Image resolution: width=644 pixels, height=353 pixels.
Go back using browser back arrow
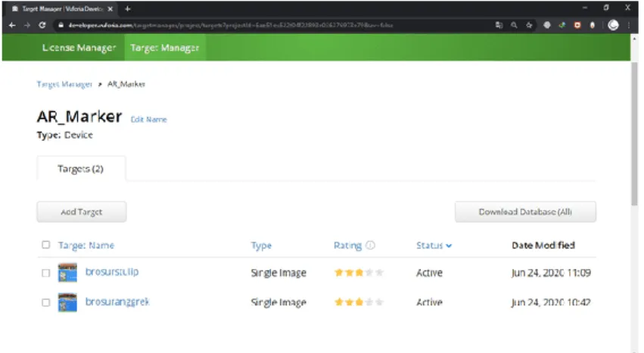[x=12, y=26]
